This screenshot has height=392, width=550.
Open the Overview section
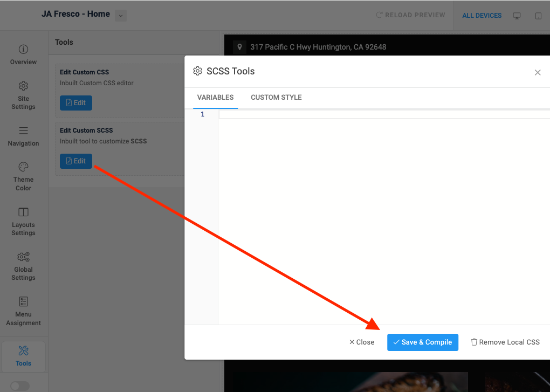coord(23,55)
